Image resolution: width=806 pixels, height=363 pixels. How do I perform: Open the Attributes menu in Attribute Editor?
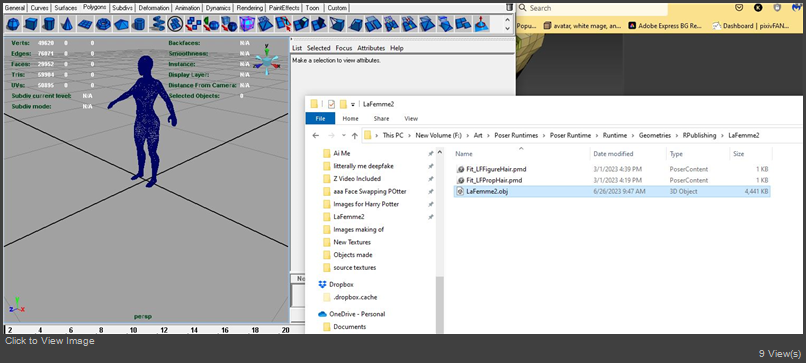point(371,48)
